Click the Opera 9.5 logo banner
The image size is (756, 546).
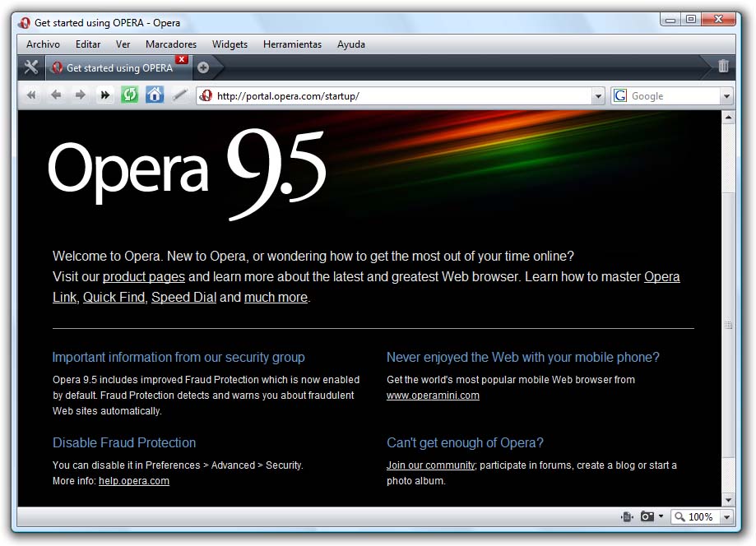click(187, 173)
